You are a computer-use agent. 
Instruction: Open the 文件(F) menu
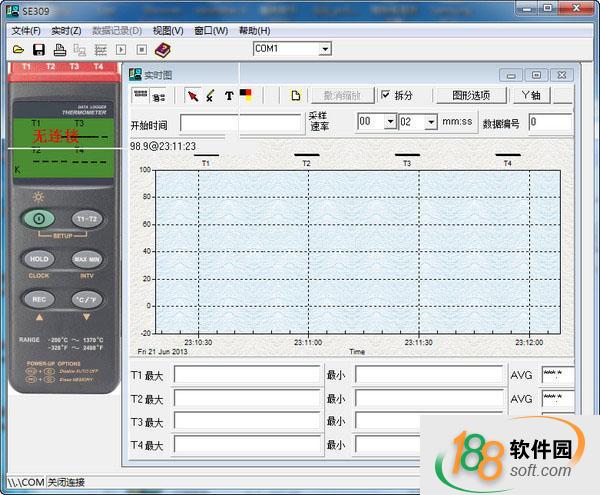(25, 31)
